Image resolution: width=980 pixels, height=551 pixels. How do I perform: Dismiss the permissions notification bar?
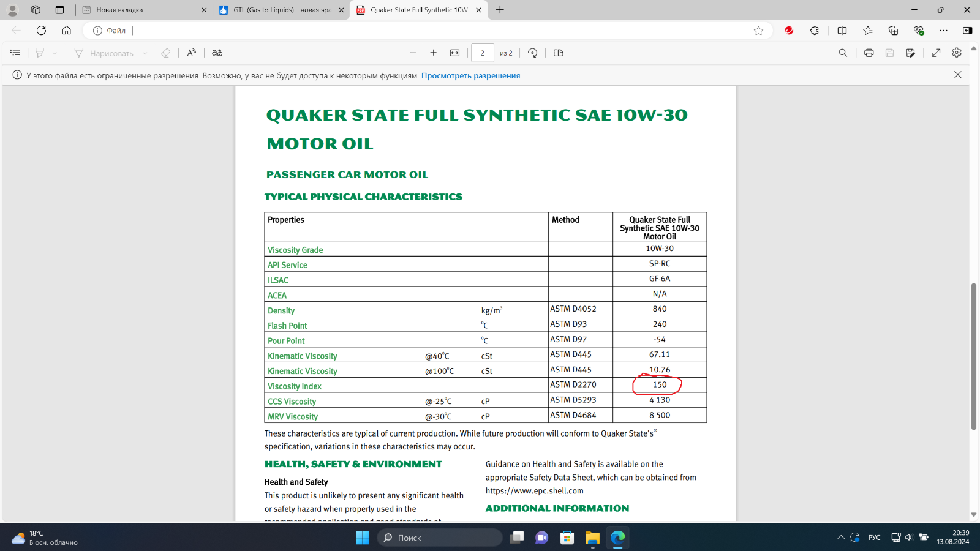pyautogui.click(x=958, y=75)
